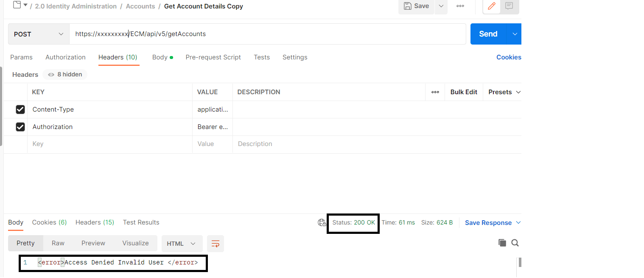Click the Bulk Edit button
Screen dimensions: 644x278
464,92
